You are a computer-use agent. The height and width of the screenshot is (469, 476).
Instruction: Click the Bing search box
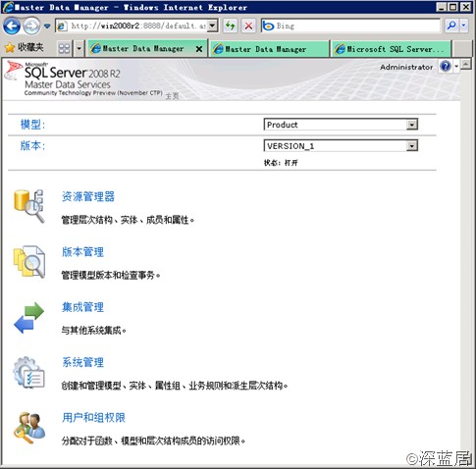(x=350, y=26)
